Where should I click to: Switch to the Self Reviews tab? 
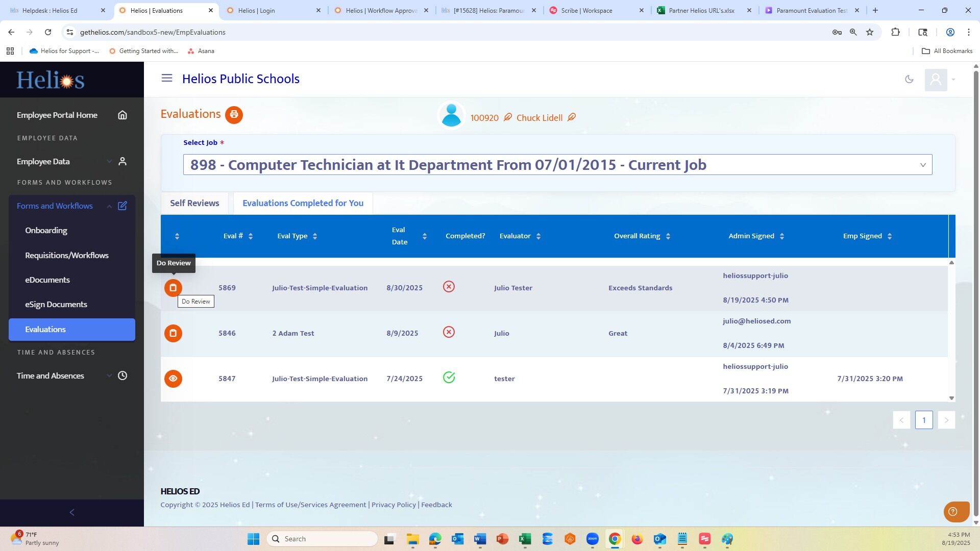[x=194, y=204]
